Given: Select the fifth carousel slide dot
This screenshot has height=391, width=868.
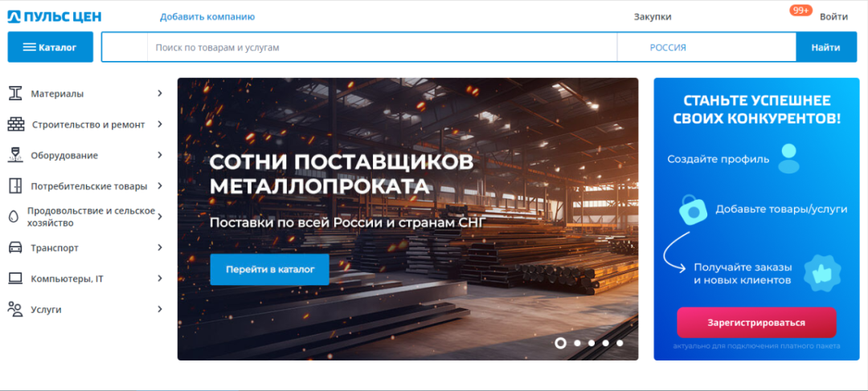Looking at the screenshot, I should pyautogui.click(x=620, y=343).
